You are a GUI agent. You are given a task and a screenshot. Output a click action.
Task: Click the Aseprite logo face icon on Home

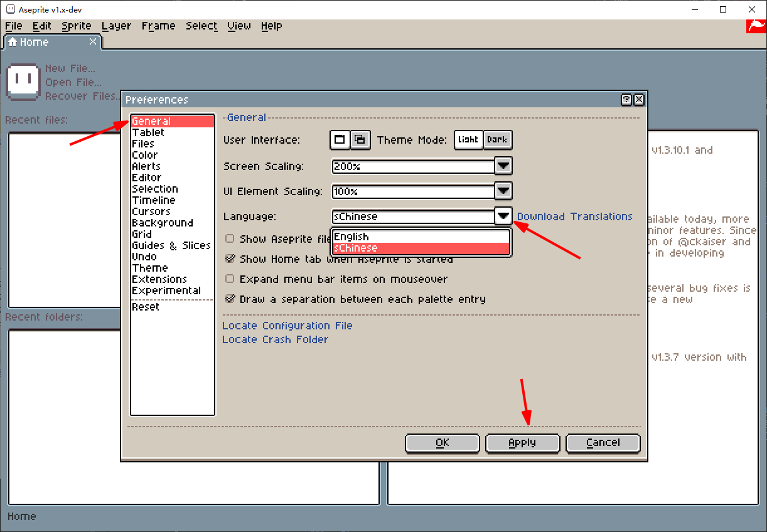[x=24, y=81]
